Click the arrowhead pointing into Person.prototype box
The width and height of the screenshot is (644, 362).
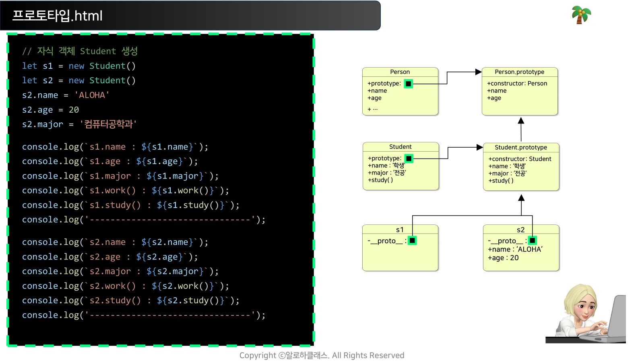pos(479,72)
